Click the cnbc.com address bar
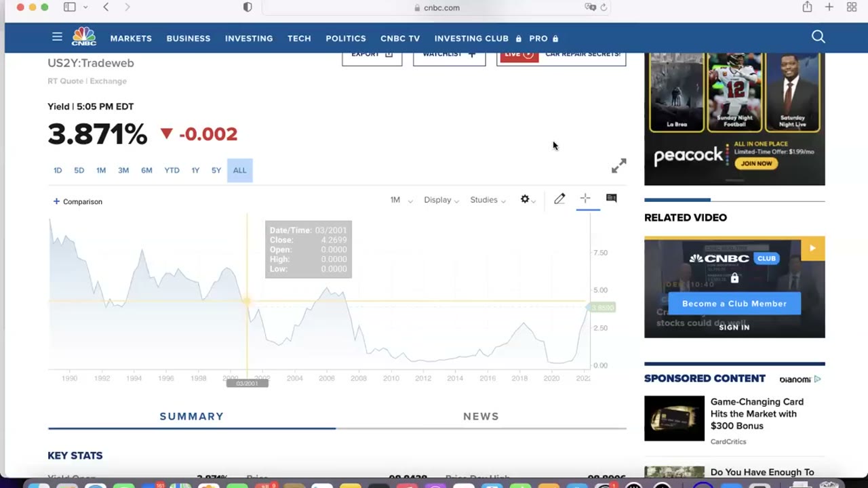868x488 pixels. coord(437,7)
